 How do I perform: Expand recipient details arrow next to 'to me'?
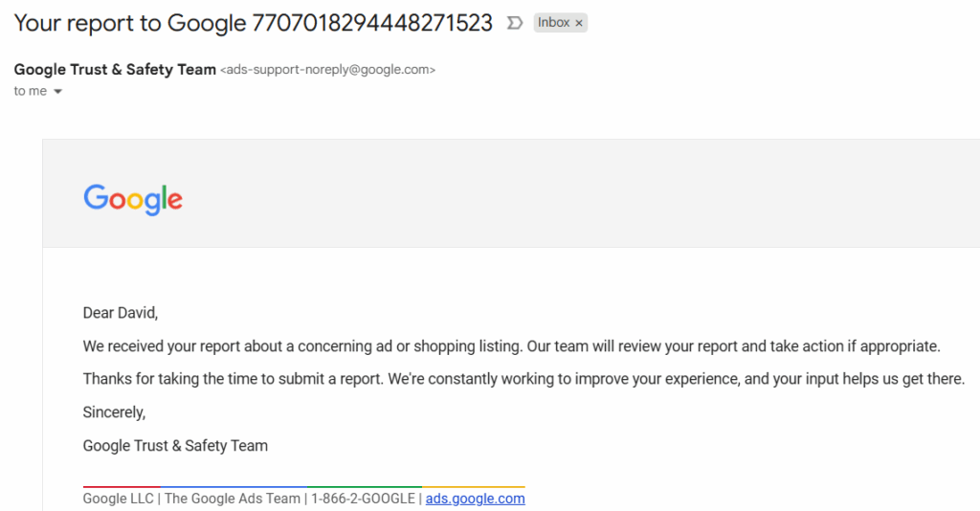[57, 92]
